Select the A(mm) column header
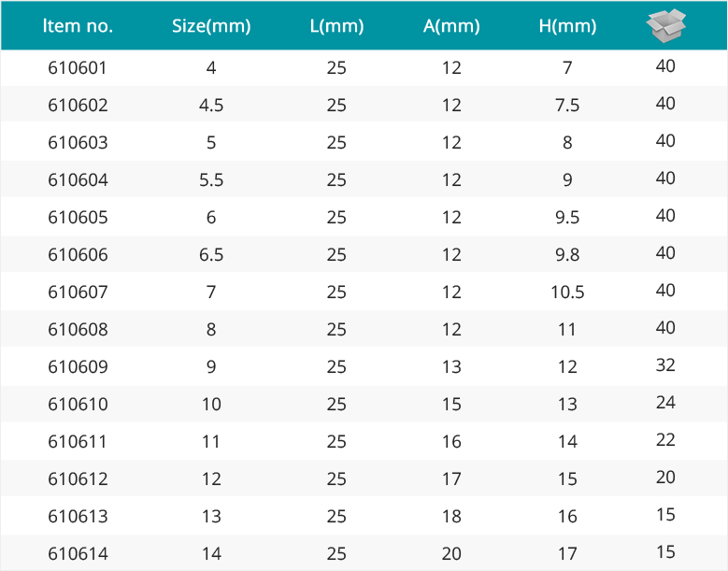The width and height of the screenshot is (728, 571). [451, 26]
